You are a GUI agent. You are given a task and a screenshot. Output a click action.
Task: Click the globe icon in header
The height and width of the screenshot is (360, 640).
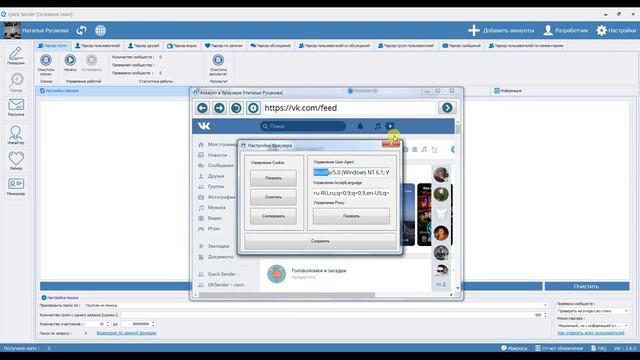pos(100,30)
